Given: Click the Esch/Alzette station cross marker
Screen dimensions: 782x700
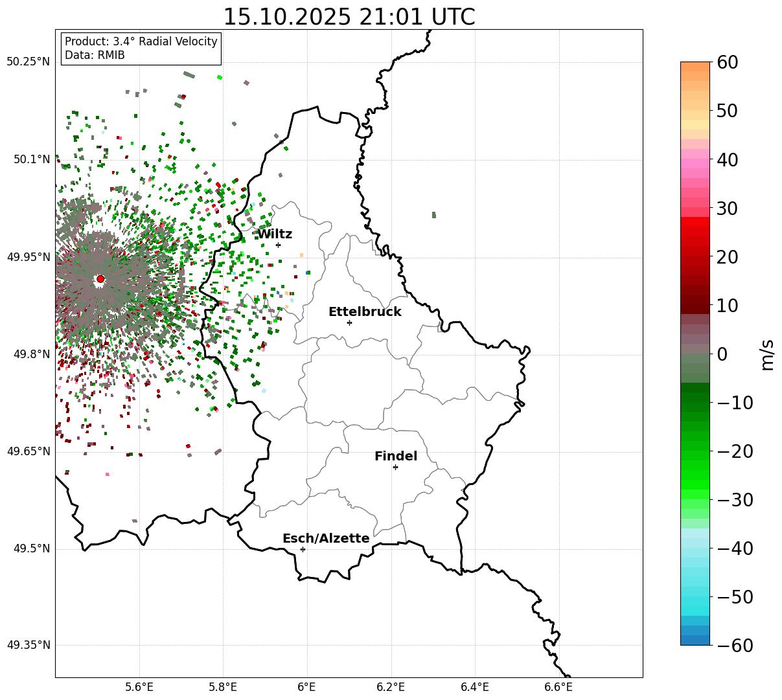Looking at the screenshot, I should [x=303, y=549].
